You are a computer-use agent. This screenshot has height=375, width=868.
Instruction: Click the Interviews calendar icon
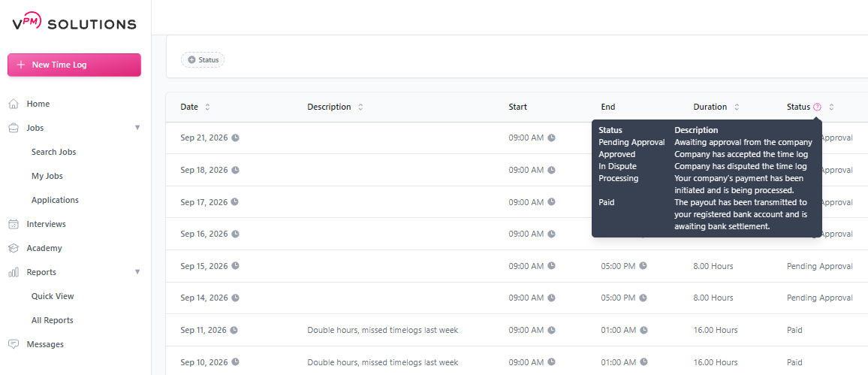[x=14, y=225]
